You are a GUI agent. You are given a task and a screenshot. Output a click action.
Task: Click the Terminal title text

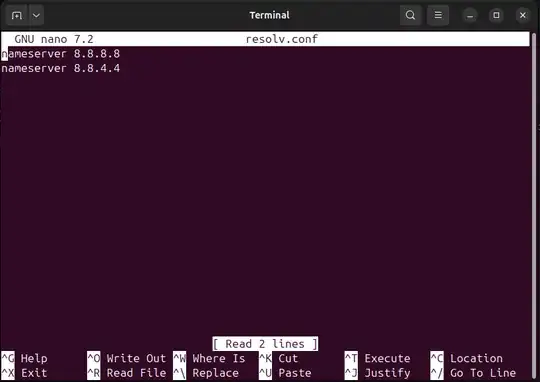click(x=270, y=15)
